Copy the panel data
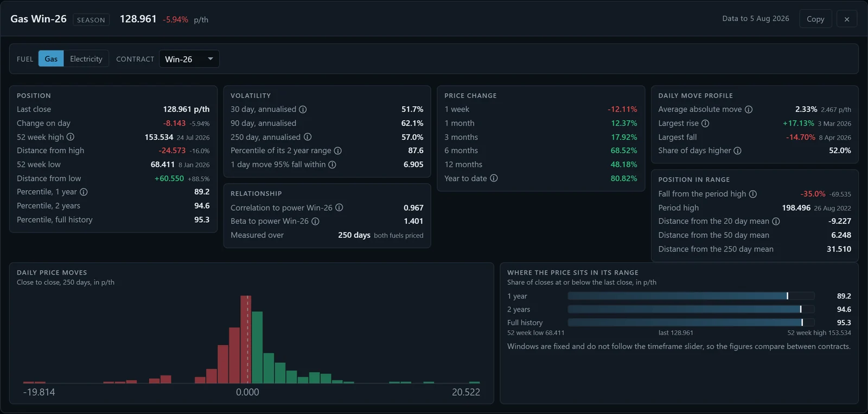This screenshot has width=868, height=414. click(815, 19)
